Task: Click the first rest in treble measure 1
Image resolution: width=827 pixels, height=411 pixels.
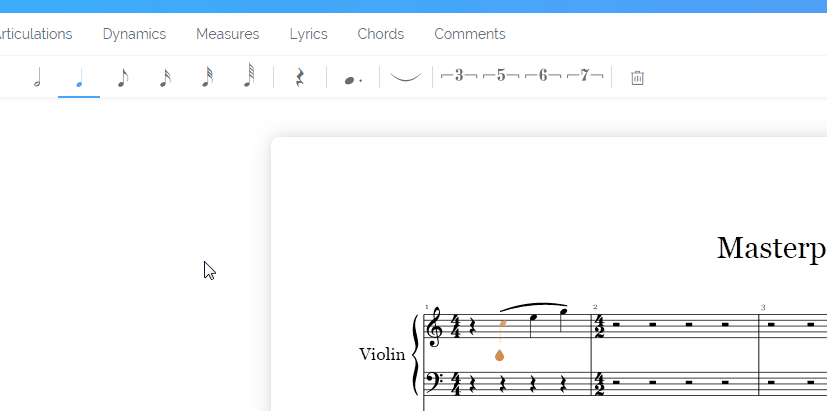Action: point(472,328)
